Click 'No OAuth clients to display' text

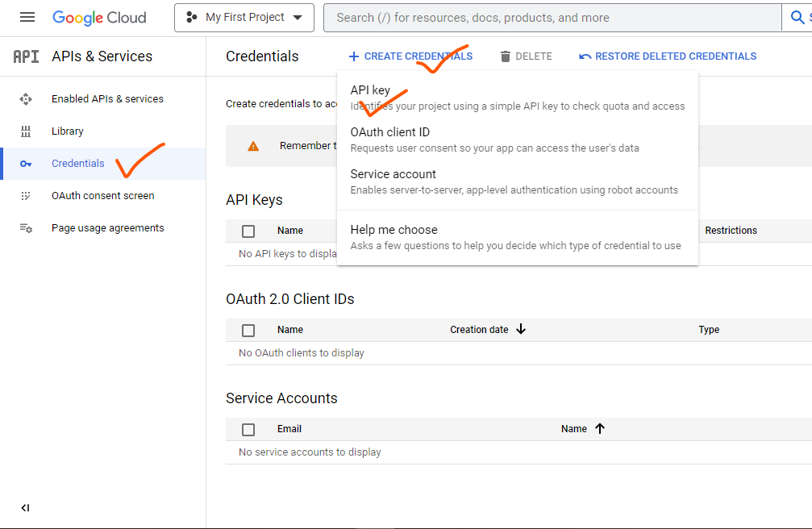pos(302,353)
